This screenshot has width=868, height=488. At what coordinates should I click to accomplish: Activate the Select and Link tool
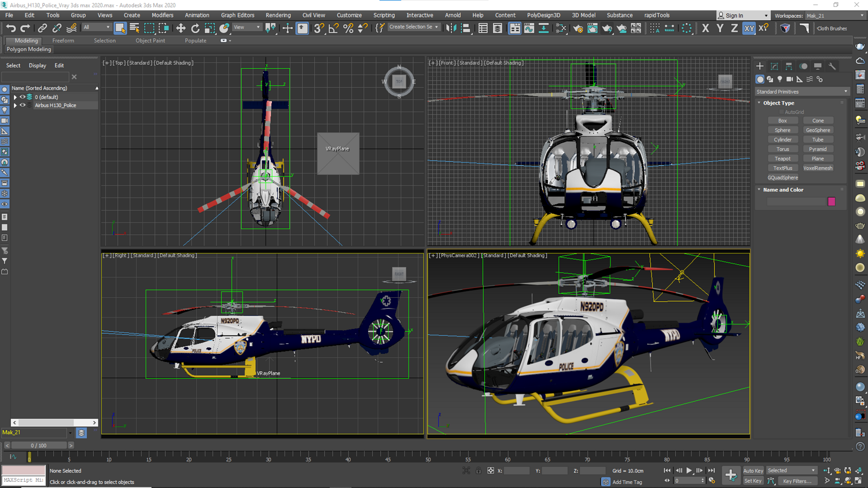click(x=42, y=28)
